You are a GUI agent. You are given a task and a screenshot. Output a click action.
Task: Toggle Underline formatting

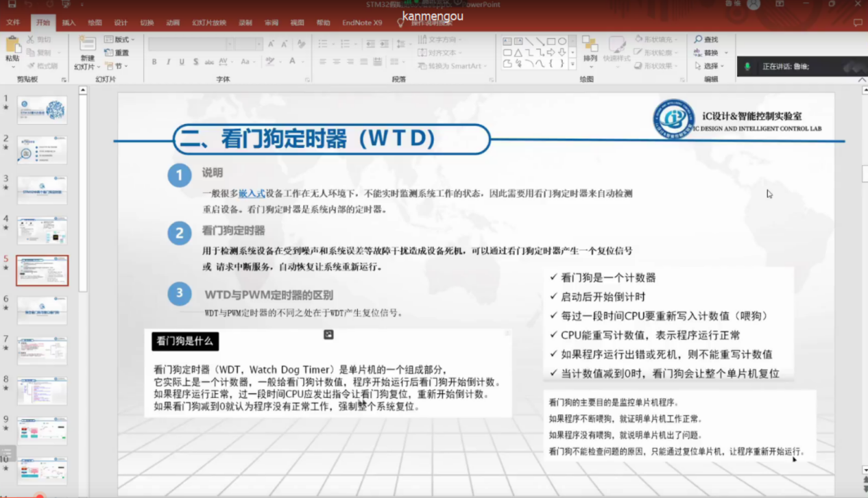point(182,62)
